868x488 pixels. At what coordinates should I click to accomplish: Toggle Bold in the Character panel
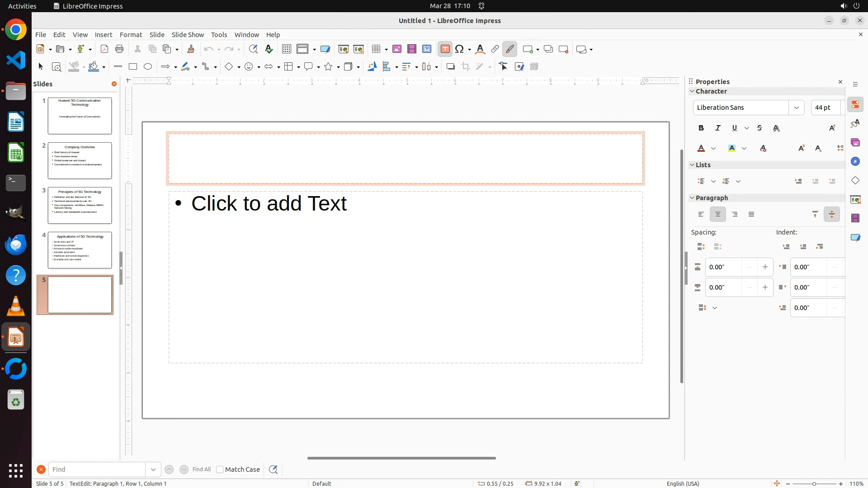click(x=701, y=128)
